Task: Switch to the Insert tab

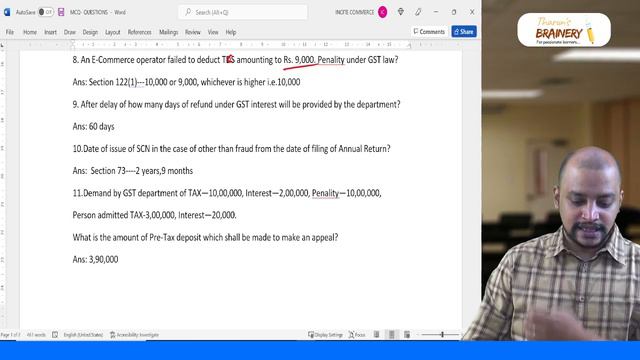Action: [x=51, y=32]
